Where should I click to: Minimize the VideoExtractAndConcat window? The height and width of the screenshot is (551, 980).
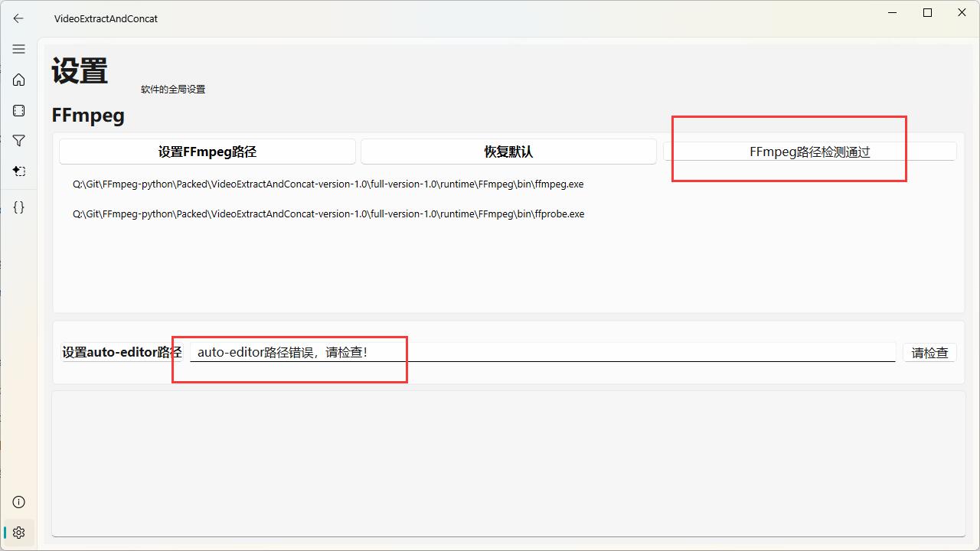coord(893,13)
